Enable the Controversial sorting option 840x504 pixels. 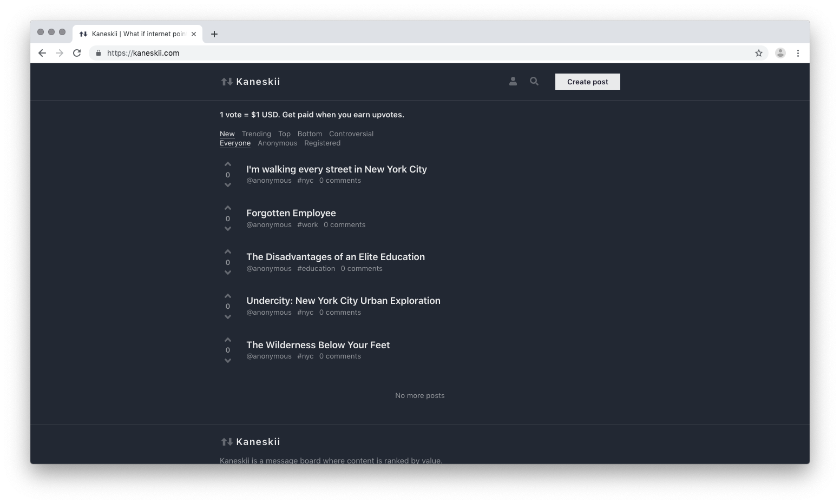351,134
